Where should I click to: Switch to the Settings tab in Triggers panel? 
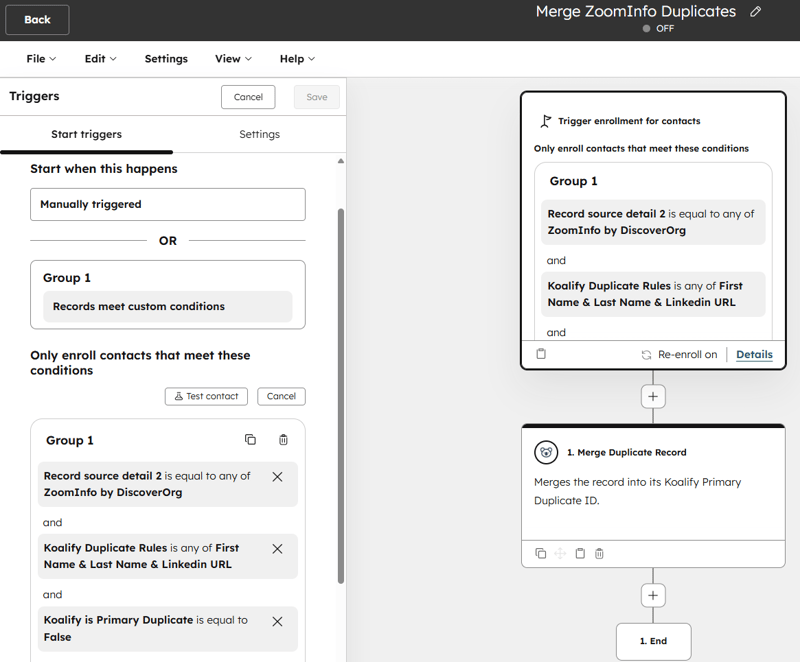pos(259,133)
